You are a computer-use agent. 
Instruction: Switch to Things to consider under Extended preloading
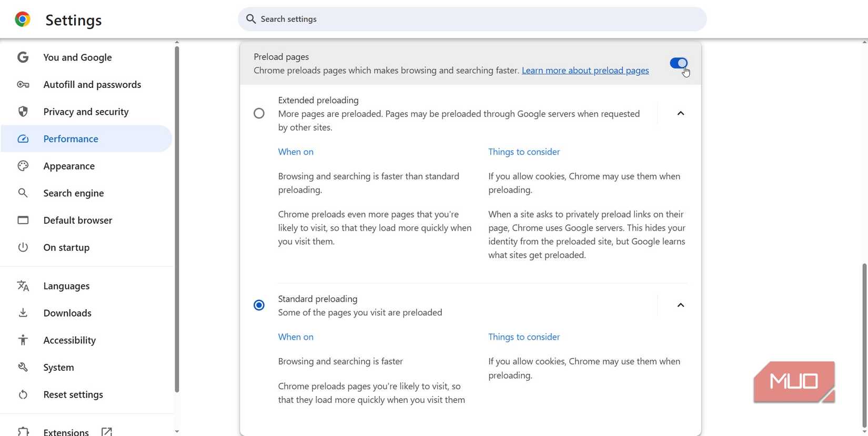pos(523,152)
